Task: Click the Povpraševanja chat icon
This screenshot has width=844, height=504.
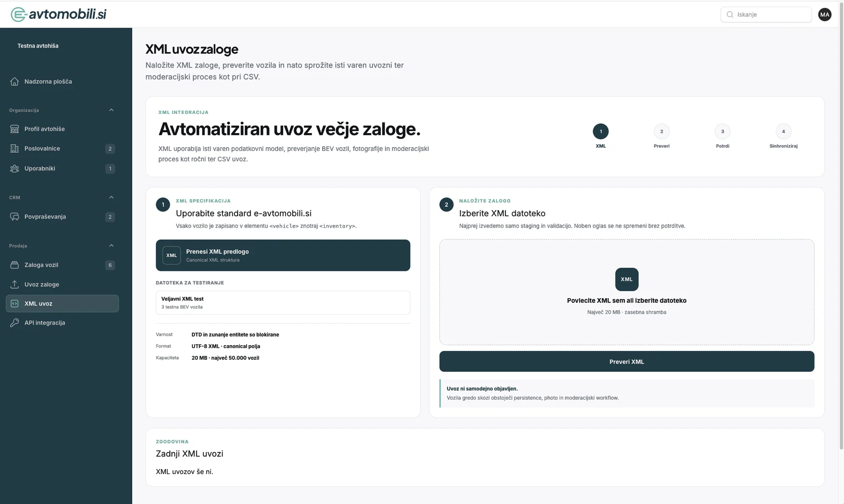Action: tap(15, 217)
